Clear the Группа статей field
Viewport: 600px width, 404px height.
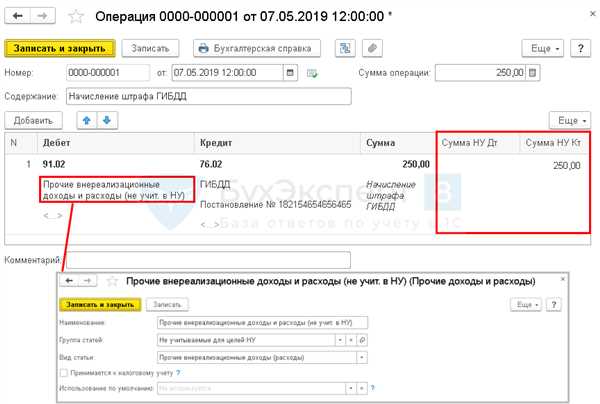[351, 340]
